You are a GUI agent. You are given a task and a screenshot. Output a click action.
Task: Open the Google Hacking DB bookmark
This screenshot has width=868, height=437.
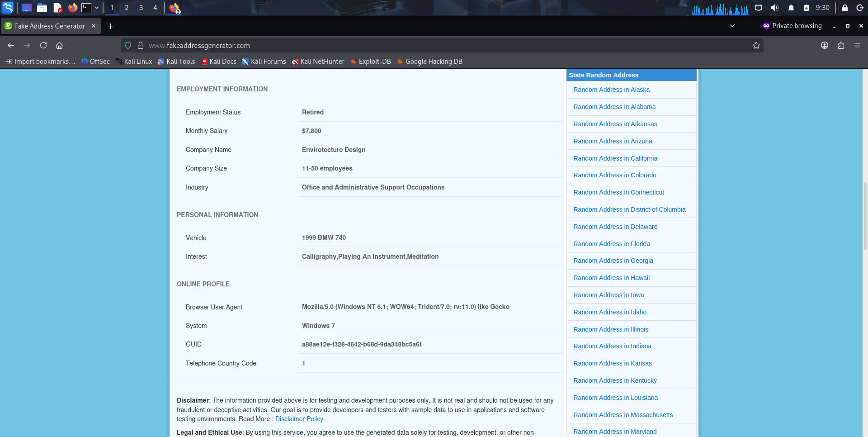point(429,62)
